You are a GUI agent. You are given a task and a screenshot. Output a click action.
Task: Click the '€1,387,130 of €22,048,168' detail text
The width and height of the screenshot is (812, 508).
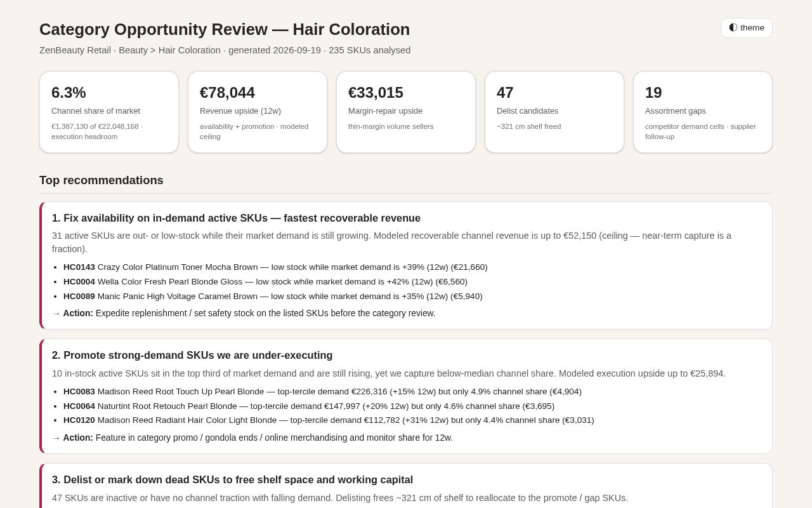[x=97, y=131]
